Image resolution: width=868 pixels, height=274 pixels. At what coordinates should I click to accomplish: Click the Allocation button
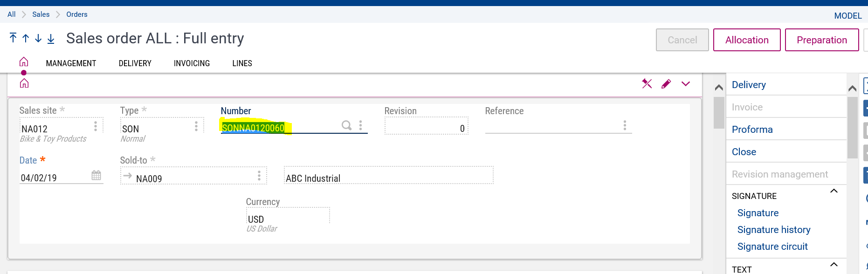746,40
